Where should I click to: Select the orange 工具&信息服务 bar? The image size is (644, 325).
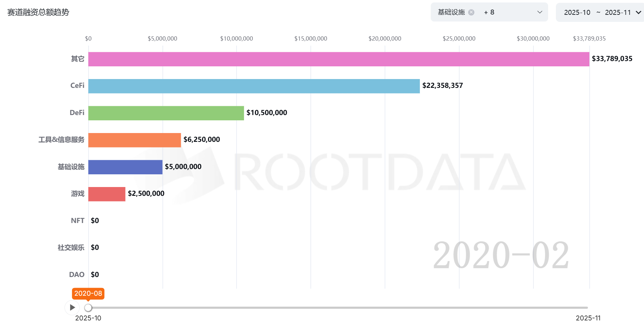click(134, 140)
